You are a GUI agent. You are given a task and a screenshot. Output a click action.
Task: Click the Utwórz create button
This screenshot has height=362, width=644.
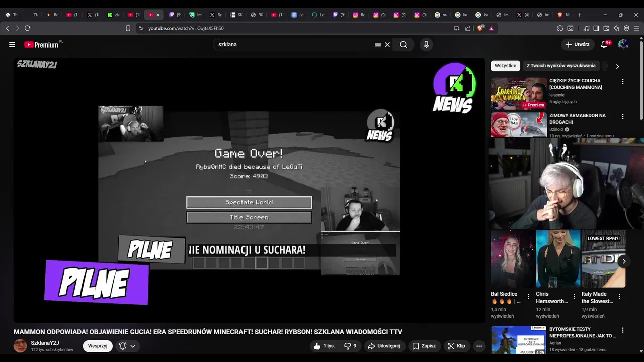577,45
